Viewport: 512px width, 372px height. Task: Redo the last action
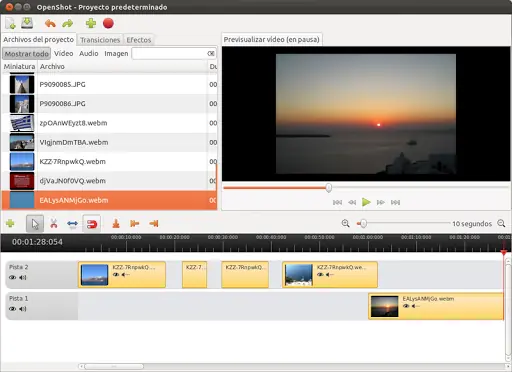pos(68,23)
